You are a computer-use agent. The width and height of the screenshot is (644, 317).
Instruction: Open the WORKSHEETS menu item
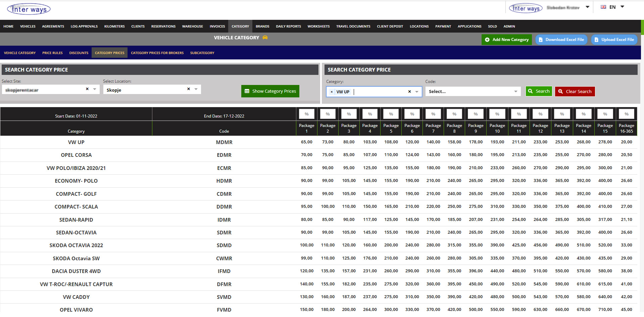(x=318, y=26)
